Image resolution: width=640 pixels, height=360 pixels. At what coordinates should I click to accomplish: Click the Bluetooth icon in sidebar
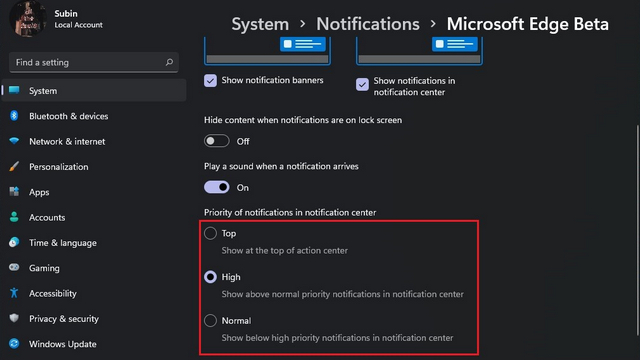14,116
